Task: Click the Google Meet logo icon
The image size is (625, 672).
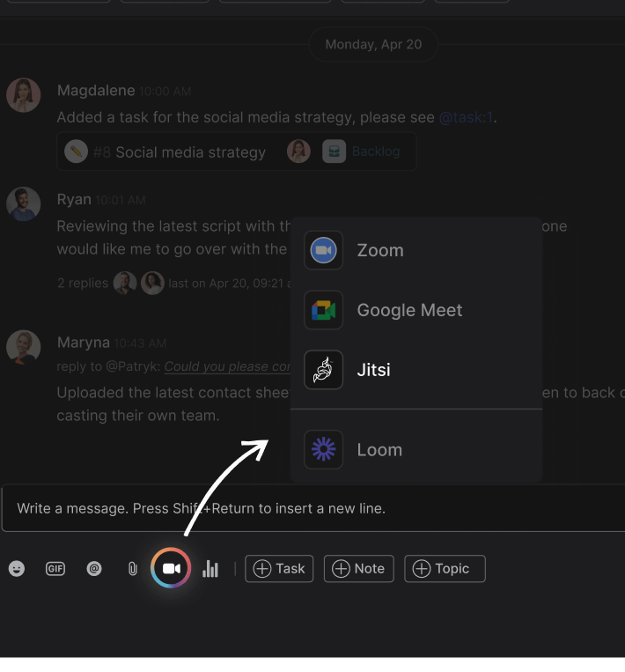Action: pos(323,310)
